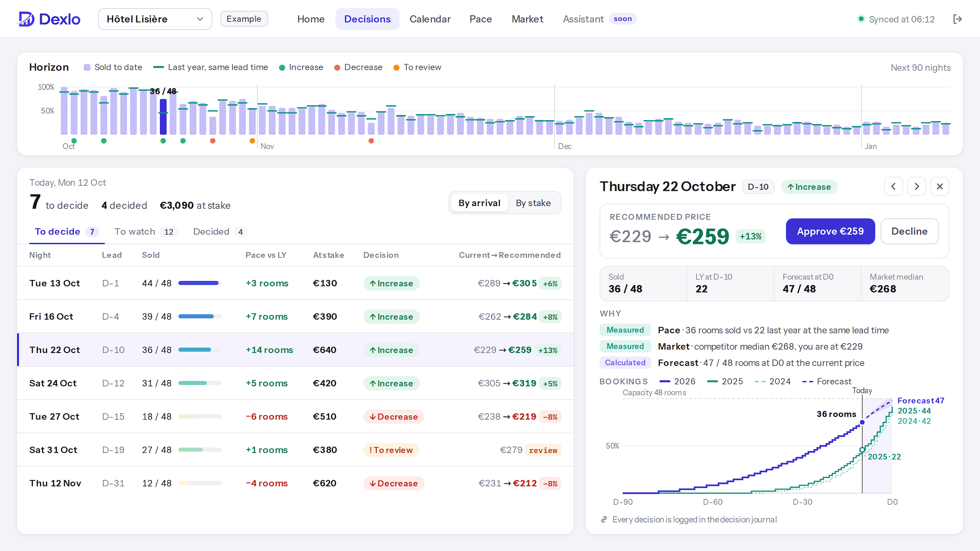Viewport: 980px width, 551px height.
Task: Open the Pace page
Action: [x=480, y=19]
